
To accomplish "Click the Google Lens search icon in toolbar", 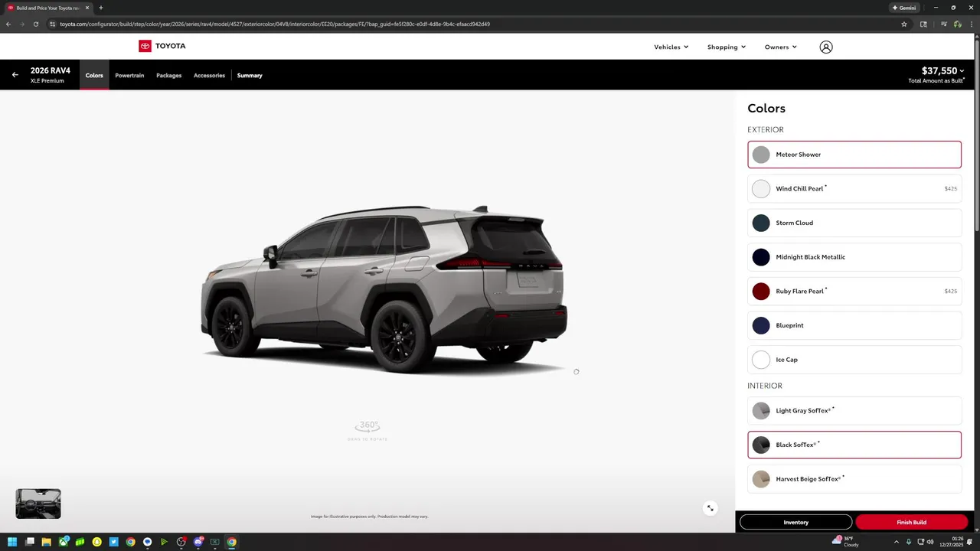I will point(923,24).
